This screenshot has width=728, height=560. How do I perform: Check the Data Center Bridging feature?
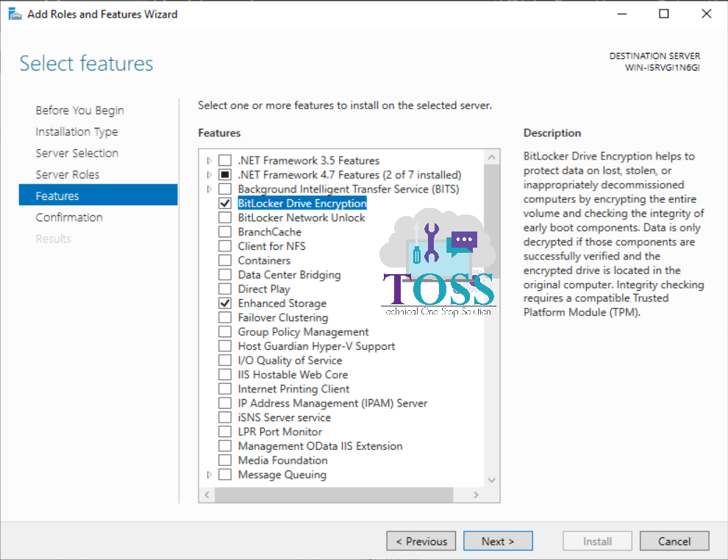pos(225,274)
